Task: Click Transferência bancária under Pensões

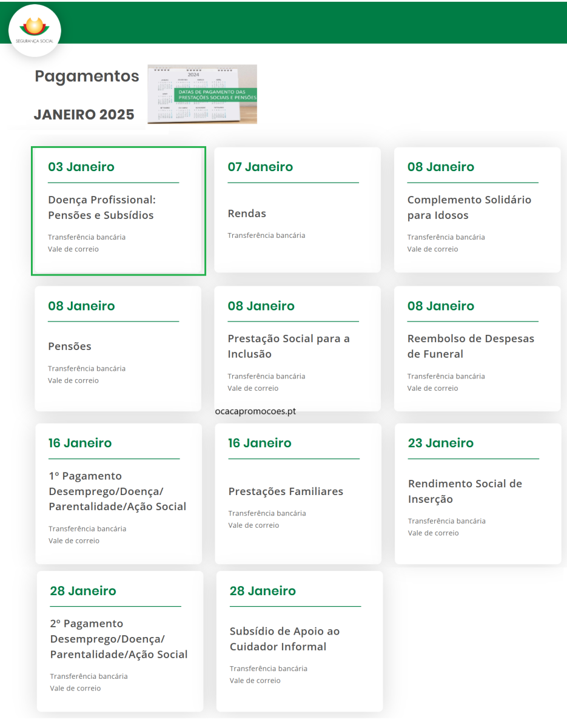Action: click(87, 369)
